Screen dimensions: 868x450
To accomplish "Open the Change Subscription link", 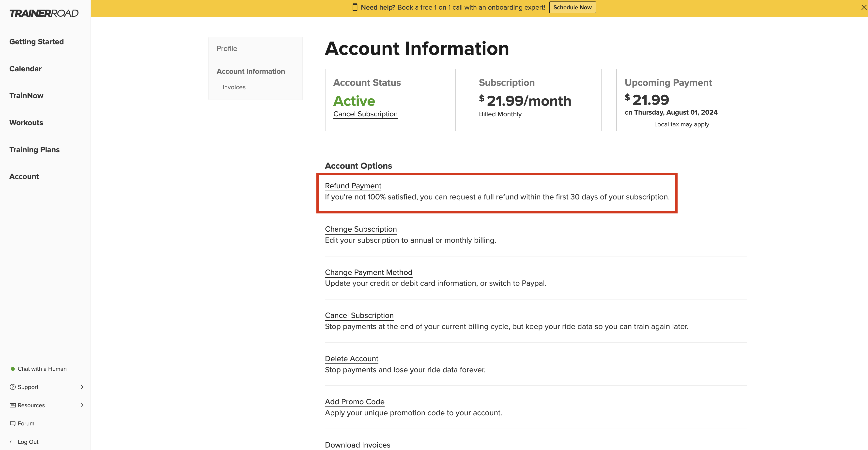I will [360, 229].
